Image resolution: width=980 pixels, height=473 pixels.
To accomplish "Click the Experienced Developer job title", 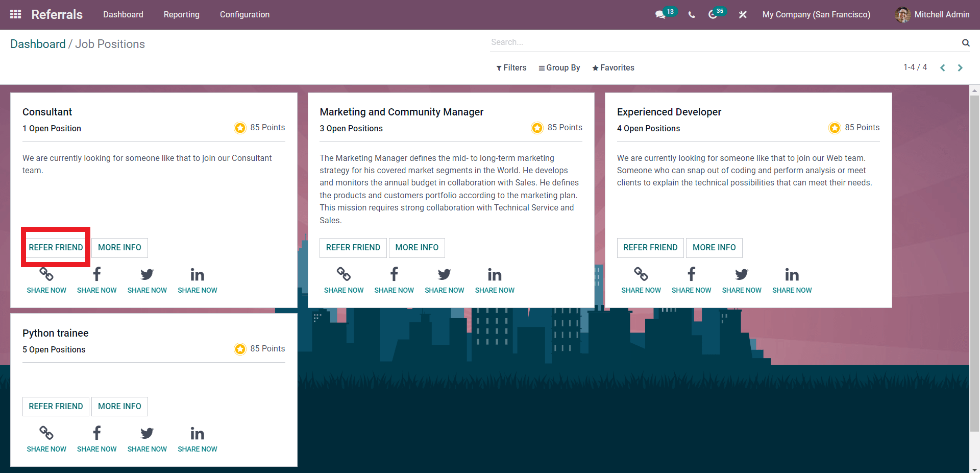I will click(669, 112).
